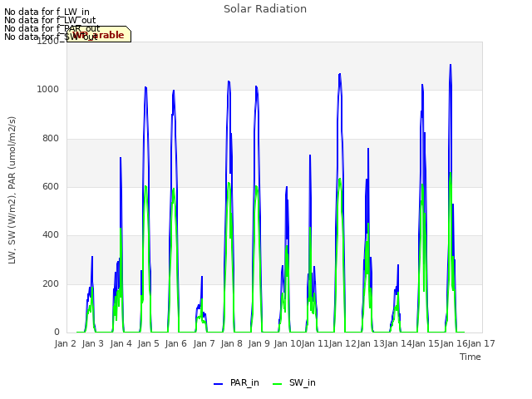Click the Solar Radiation chart title

265,9
